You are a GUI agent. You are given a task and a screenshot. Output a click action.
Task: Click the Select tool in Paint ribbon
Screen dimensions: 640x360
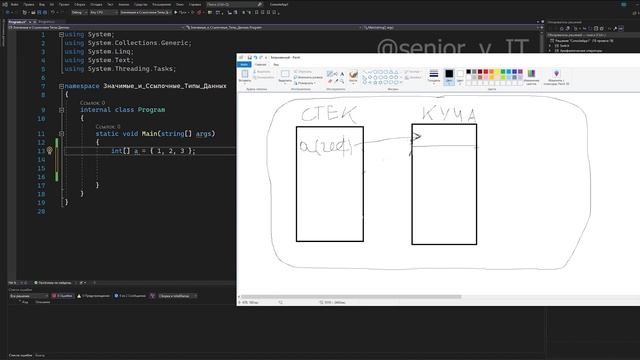coord(285,76)
